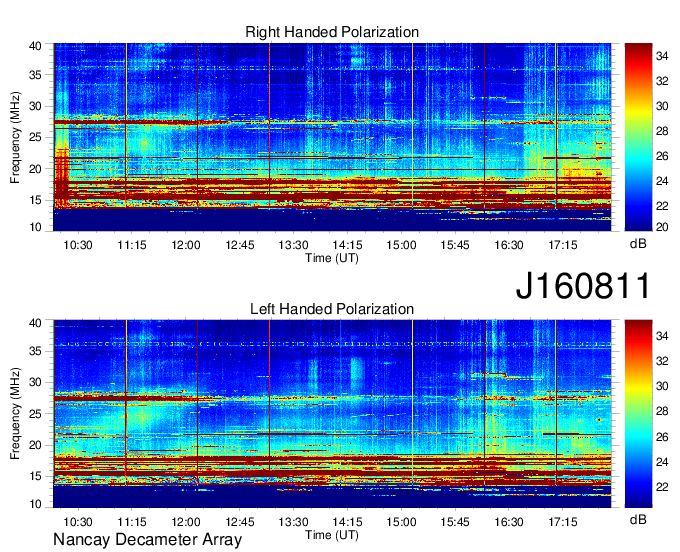The height and width of the screenshot is (552, 680).
Task: Click the top plot's dB color bar
Action: pyautogui.click(x=638, y=137)
